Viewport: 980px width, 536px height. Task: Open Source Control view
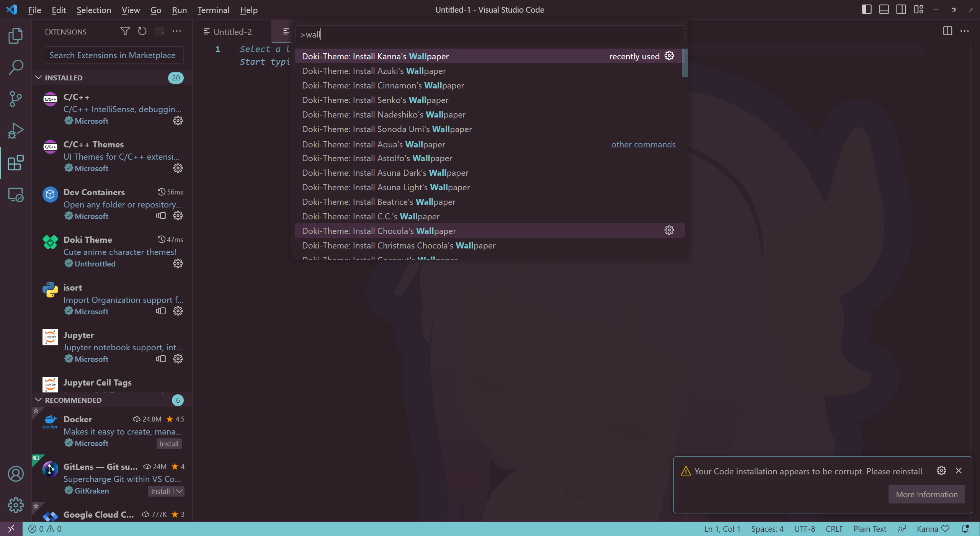click(15, 99)
